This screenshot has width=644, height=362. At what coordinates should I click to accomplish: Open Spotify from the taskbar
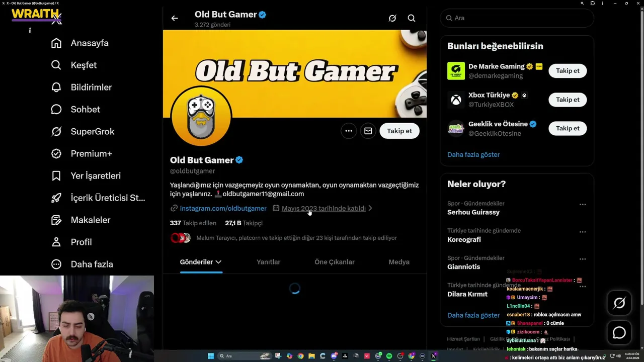(x=389, y=356)
